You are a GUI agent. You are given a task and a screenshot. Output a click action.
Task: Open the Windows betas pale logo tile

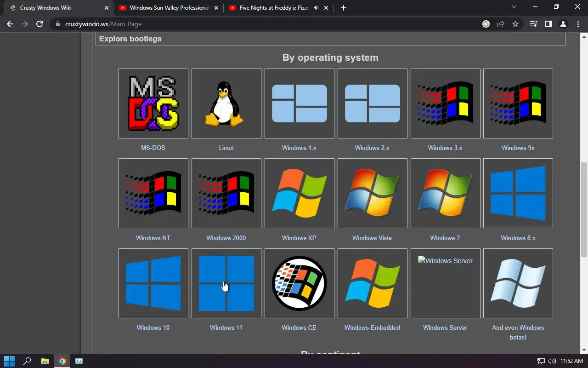point(518,283)
